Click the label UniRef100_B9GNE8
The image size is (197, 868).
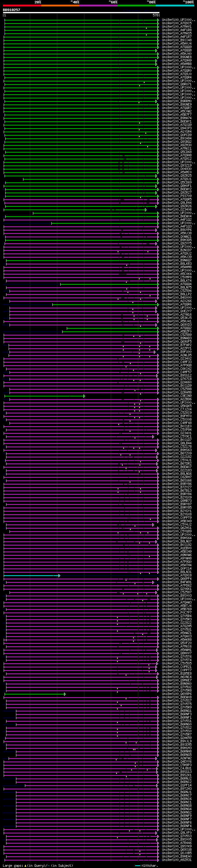177,57
